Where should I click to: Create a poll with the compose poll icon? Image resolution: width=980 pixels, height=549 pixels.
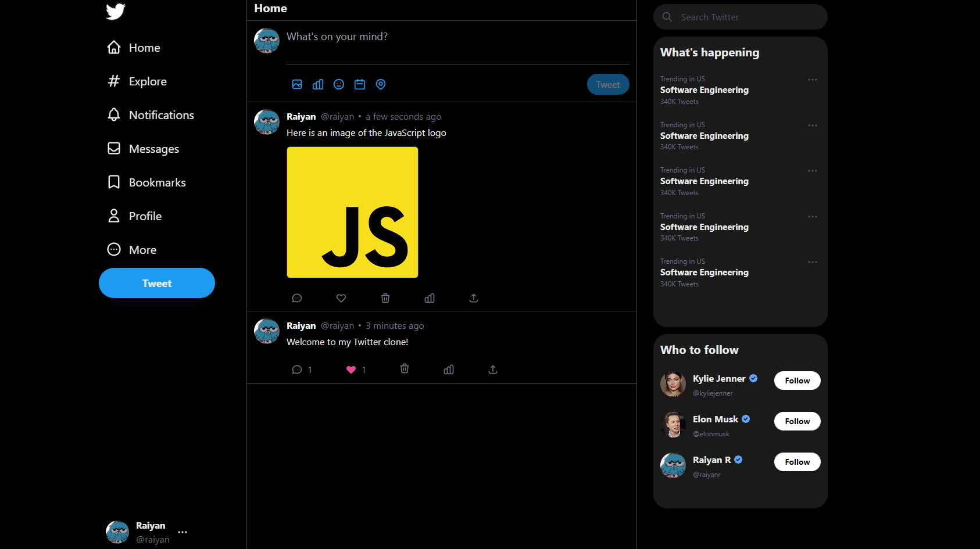point(318,84)
